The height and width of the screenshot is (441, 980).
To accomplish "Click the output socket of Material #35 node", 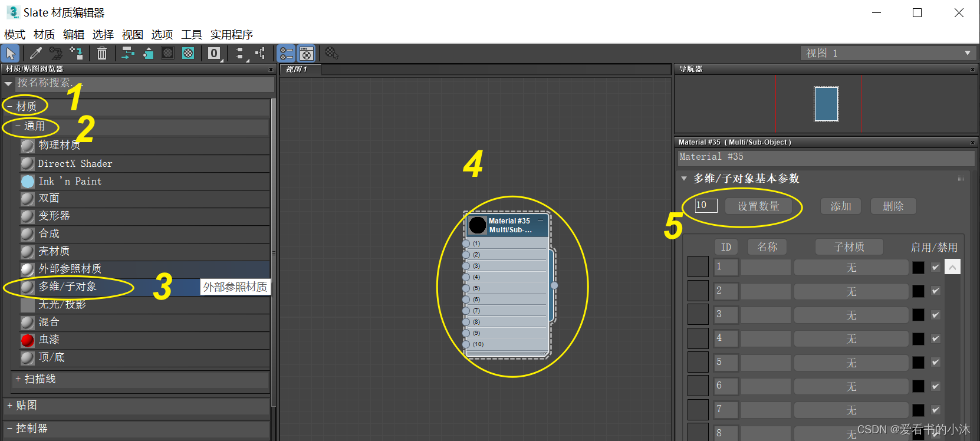I will (554, 285).
